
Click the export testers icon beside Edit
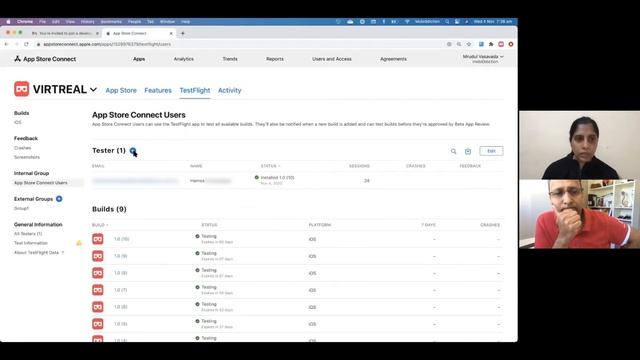pyautogui.click(x=468, y=151)
